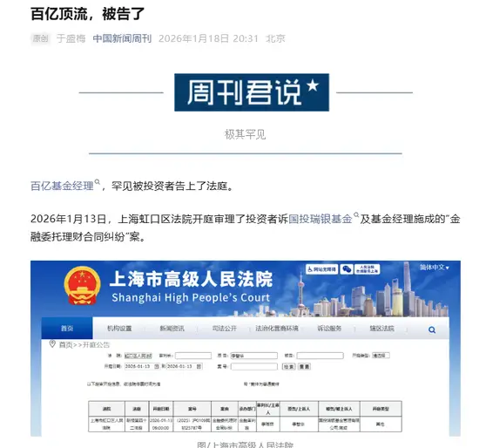The image size is (479, 448).
Task: Open the 法院 court selection dropdown
Action: pos(138,356)
